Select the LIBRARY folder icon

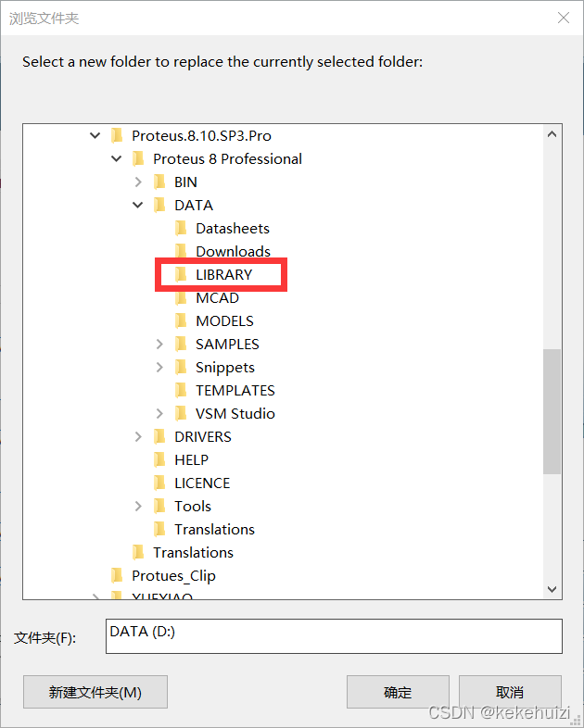pyautogui.click(x=181, y=274)
